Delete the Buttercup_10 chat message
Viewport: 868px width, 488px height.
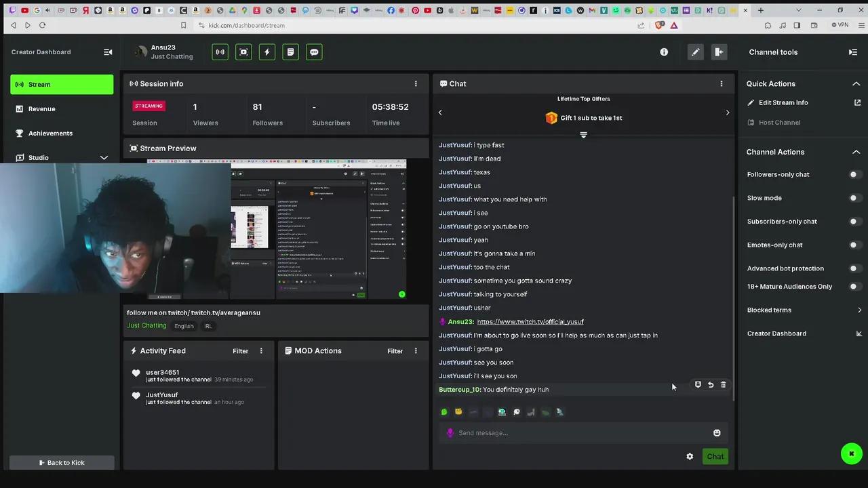(723, 384)
